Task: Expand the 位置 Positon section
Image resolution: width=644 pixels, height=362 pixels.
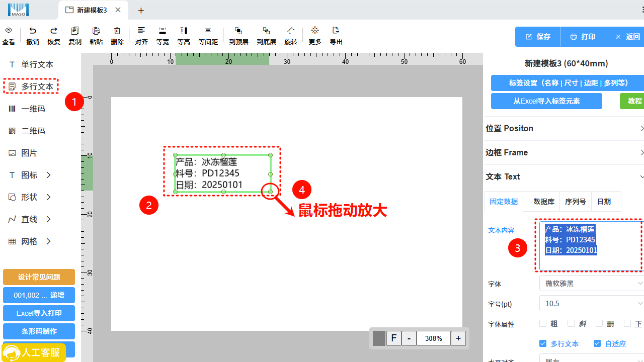Action: click(564, 128)
